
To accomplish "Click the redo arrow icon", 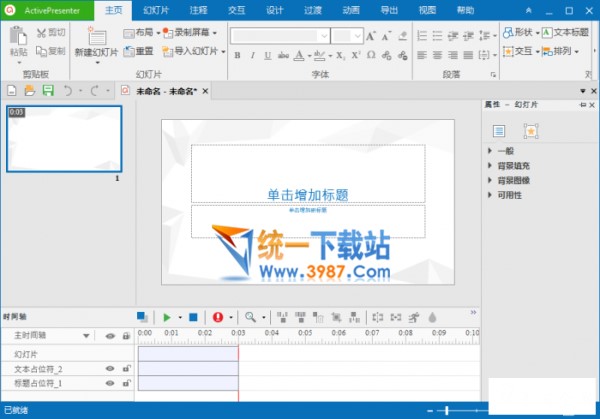I will (x=95, y=91).
